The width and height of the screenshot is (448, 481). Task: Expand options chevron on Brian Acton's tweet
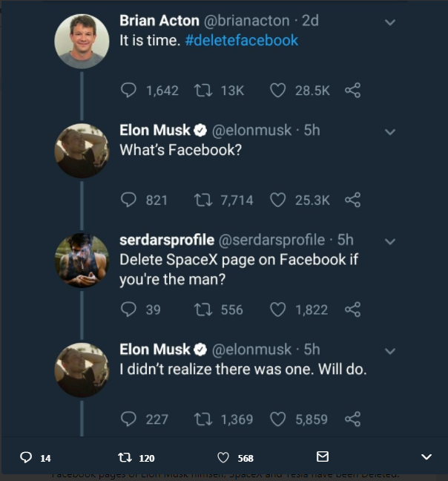(390, 22)
